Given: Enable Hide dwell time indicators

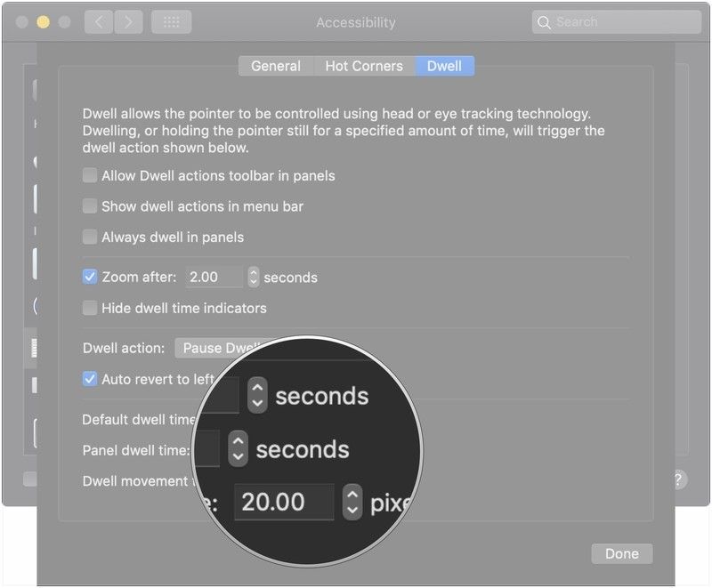Looking at the screenshot, I should (x=90, y=308).
